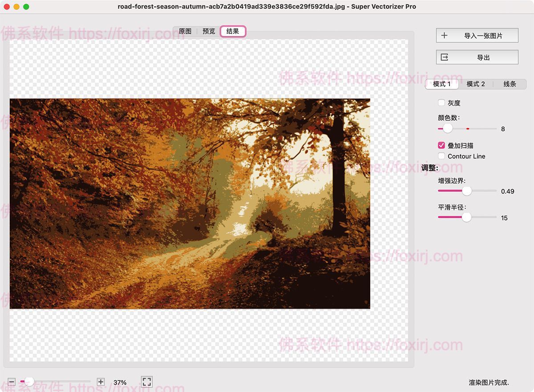Open the 预览 preview tab
Screen dimensions: 534x392
[209, 31]
